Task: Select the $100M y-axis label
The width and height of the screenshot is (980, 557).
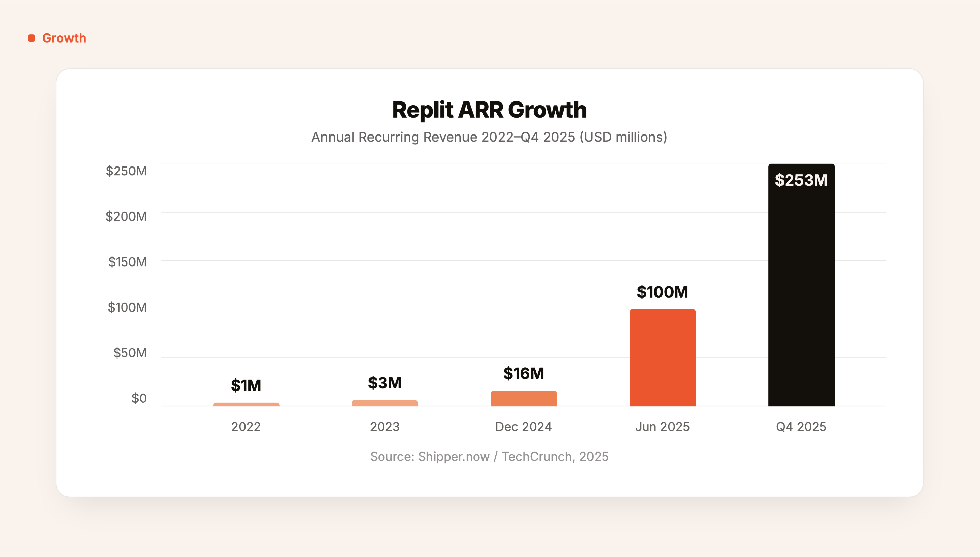Action: coord(127,307)
